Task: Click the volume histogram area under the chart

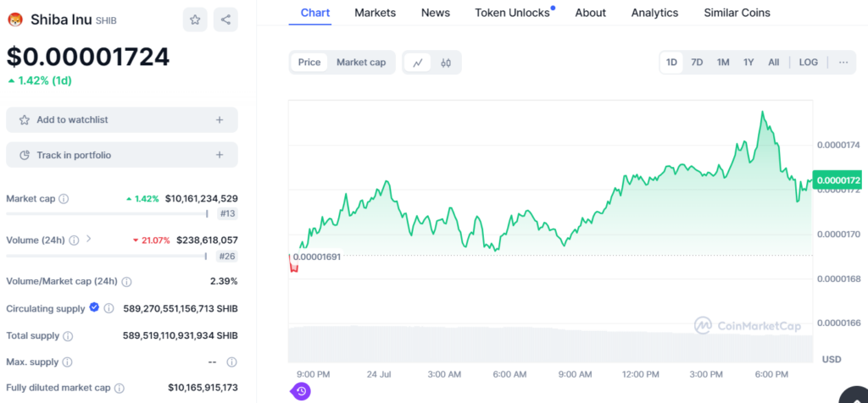Action: point(550,345)
